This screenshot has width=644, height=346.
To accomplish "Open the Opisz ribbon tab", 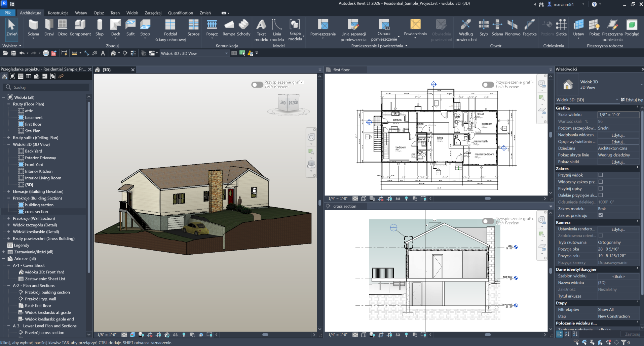I will (x=99, y=13).
